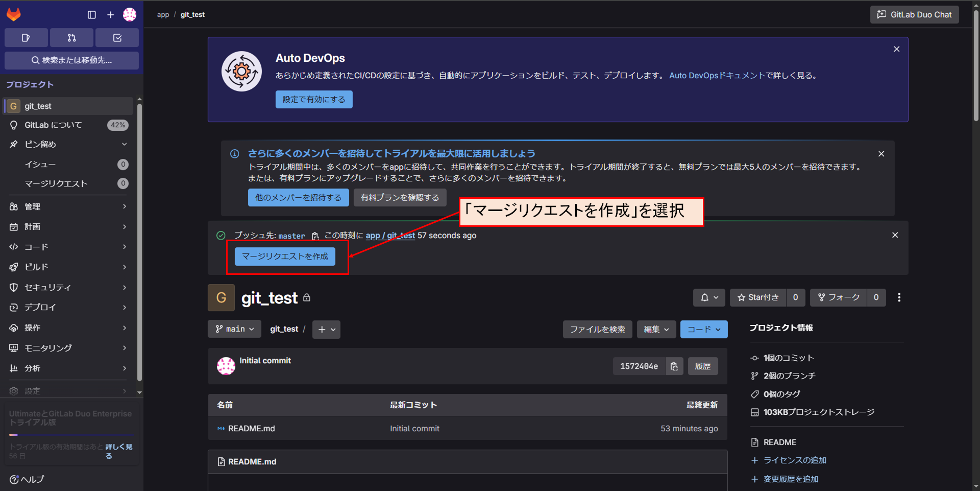Click the git_test path breadcrumb near branch
Image resolution: width=980 pixels, height=491 pixels.
pos(284,330)
